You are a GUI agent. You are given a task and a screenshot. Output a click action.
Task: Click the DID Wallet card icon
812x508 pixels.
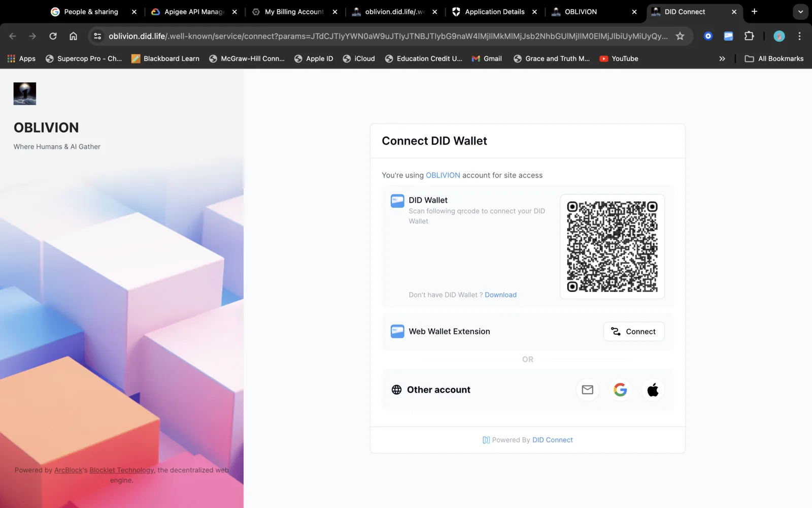pos(397,201)
